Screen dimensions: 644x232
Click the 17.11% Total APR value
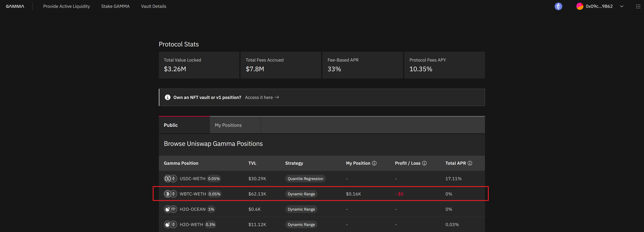(453, 179)
